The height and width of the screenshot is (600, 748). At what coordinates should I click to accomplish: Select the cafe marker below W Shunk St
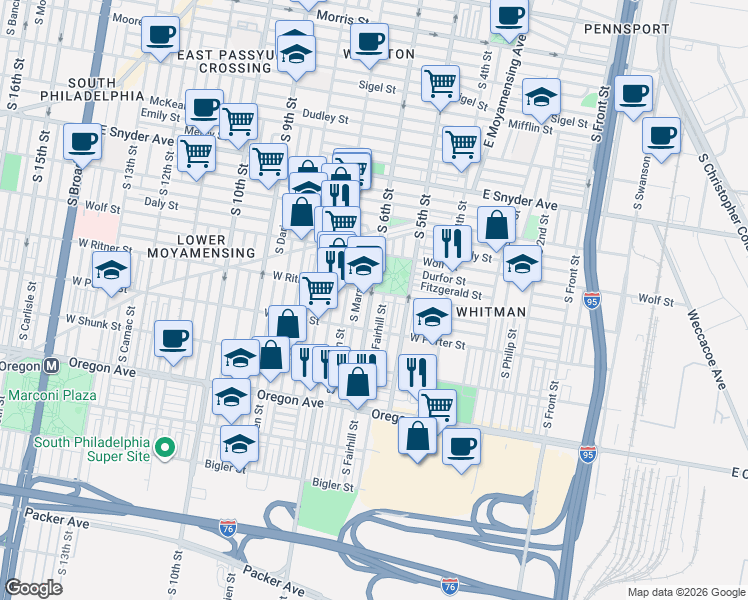[173, 342]
